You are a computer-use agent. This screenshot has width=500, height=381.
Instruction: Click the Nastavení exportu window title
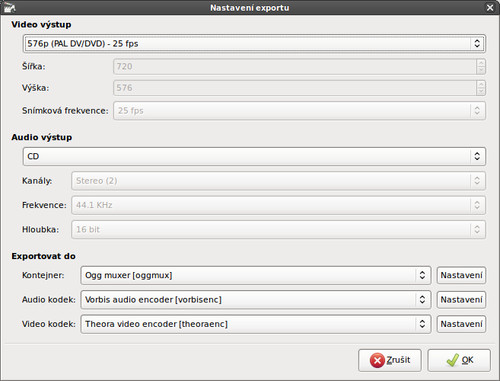click(x=250, y=8)
